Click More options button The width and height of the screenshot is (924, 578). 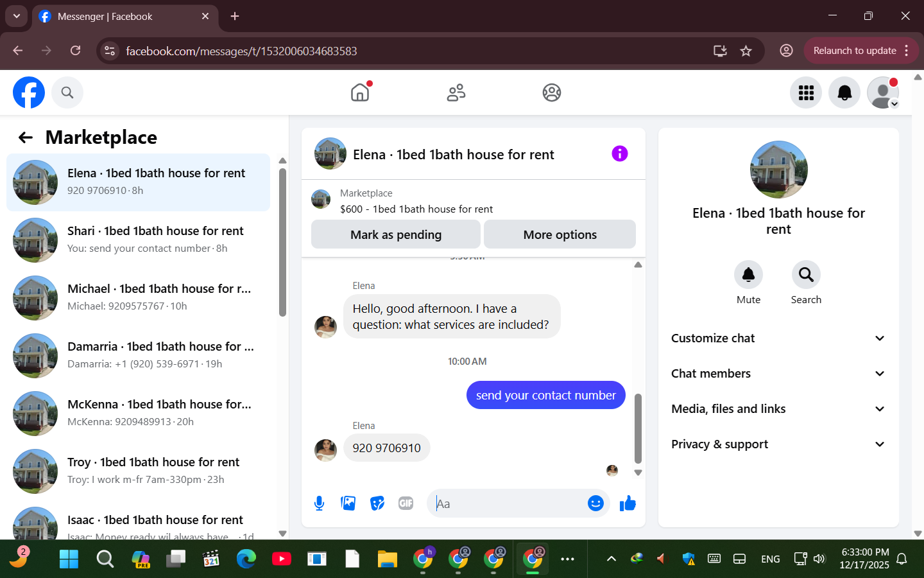point(560,234)
